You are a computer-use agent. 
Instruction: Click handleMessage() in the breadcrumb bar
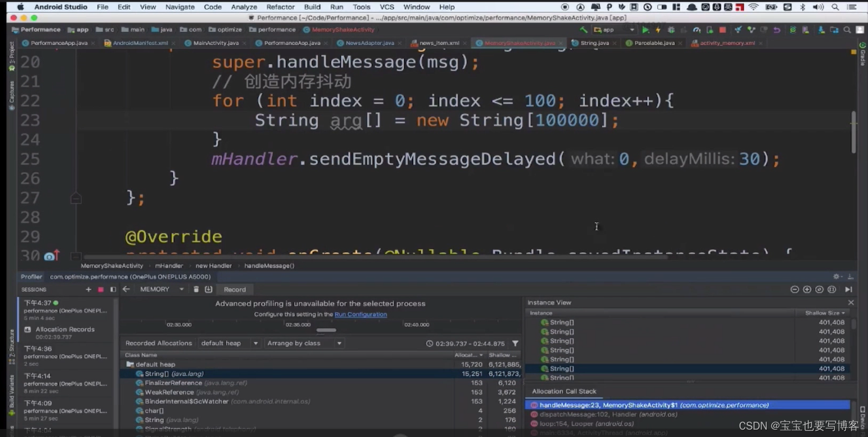(x=269, y=265)
